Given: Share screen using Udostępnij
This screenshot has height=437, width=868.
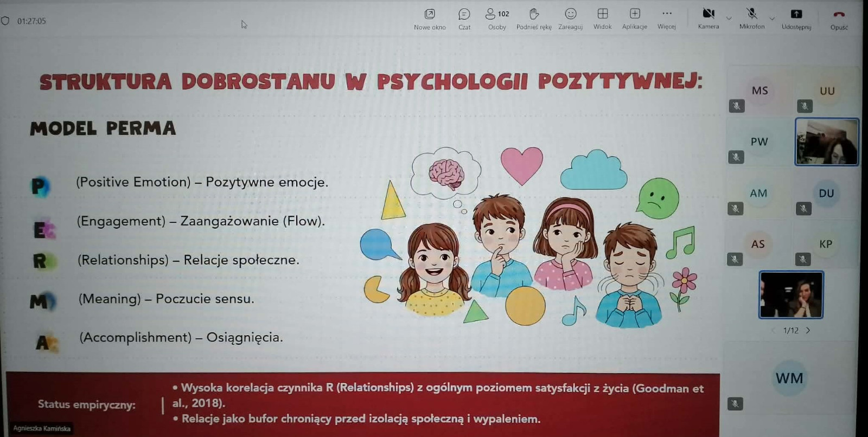Looking at the screenshot, I should (x=796, y=18).
